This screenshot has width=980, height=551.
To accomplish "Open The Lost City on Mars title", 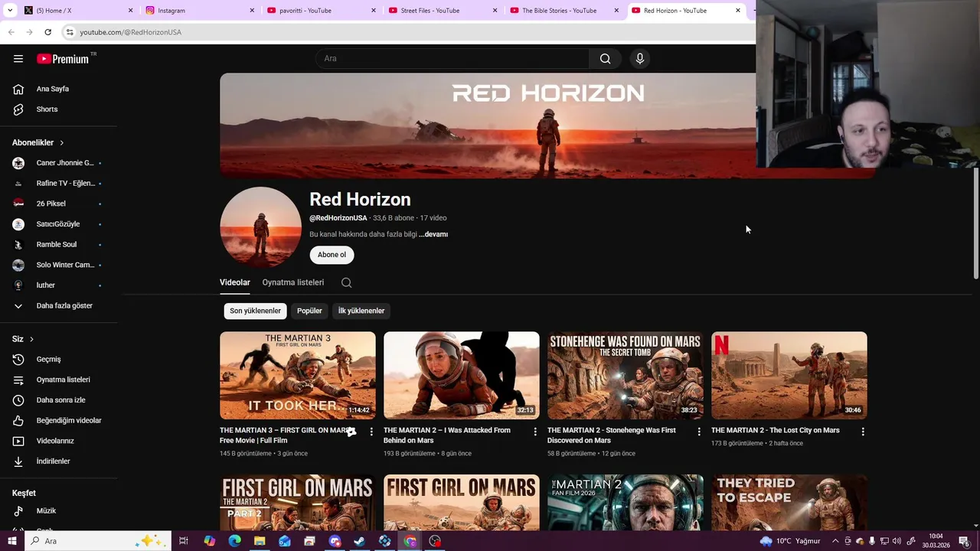I will pos(775,430).
